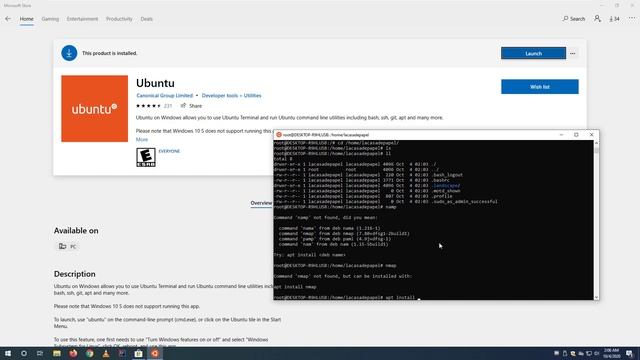
Task: Open the taskbar clock and date
Action: [x=611, y=353]
